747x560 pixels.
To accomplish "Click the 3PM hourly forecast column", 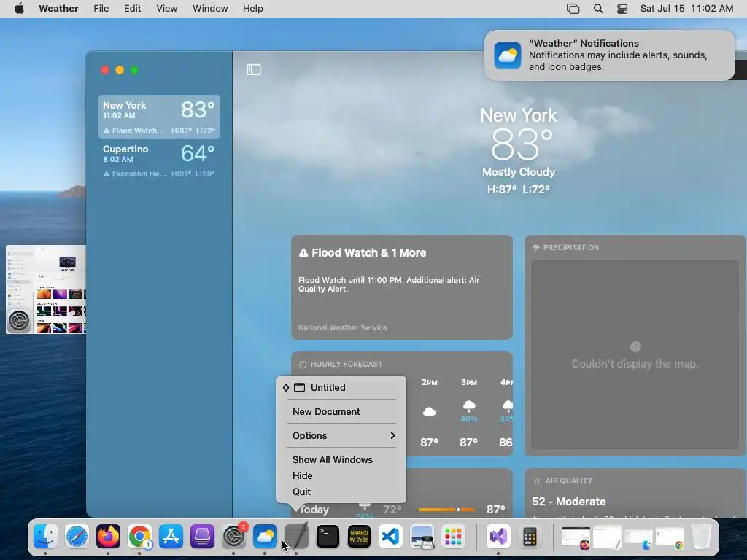I will pyautogui.click(x=469, y=413).
